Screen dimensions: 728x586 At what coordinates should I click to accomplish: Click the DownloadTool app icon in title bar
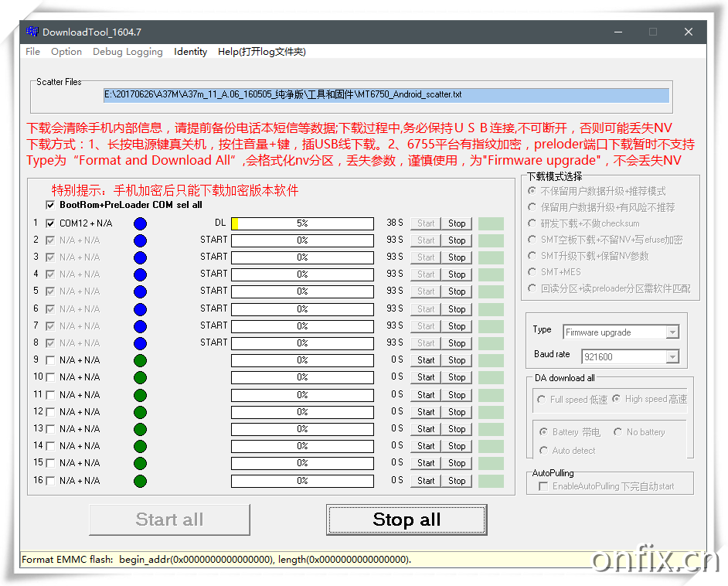(x=32, y=32)
